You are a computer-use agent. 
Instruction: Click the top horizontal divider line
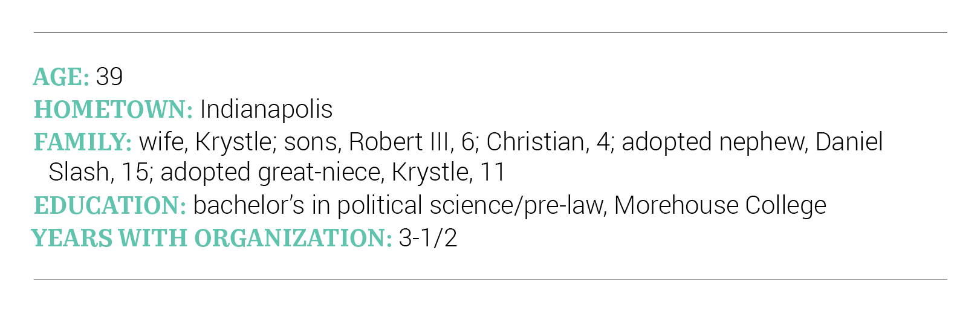490,32
